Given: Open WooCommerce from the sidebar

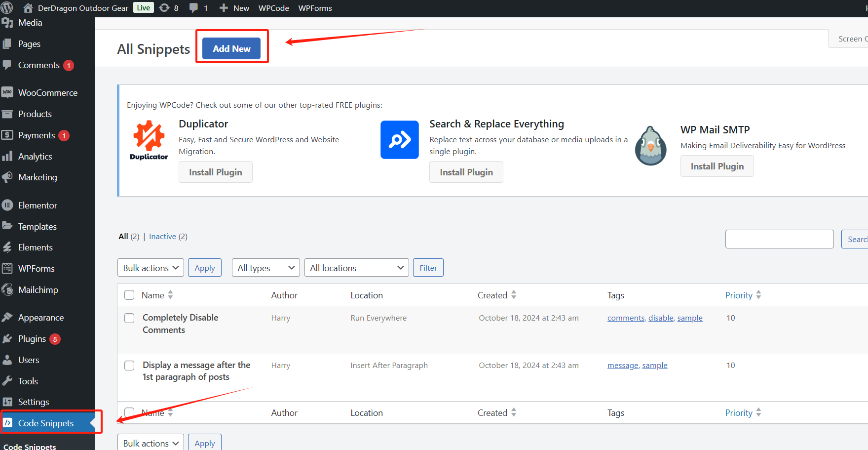Looking at the screenshot, I should [x=47, y=93].
